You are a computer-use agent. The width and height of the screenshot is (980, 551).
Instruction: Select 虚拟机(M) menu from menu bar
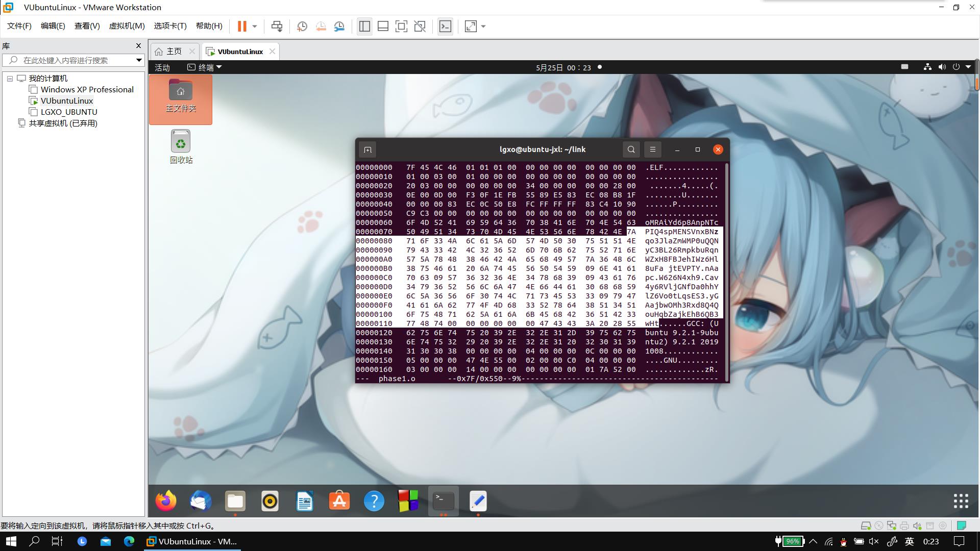click(x=126, y=26)
